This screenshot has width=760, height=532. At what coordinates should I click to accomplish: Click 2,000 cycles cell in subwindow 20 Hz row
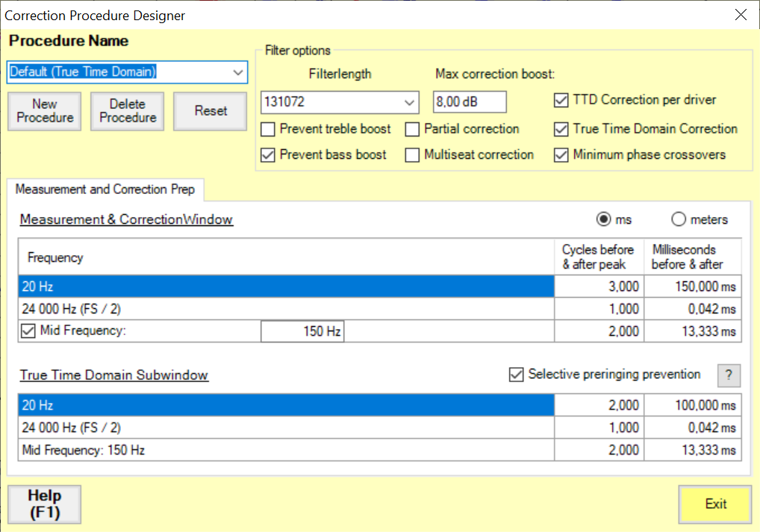[x=599, y=405]
